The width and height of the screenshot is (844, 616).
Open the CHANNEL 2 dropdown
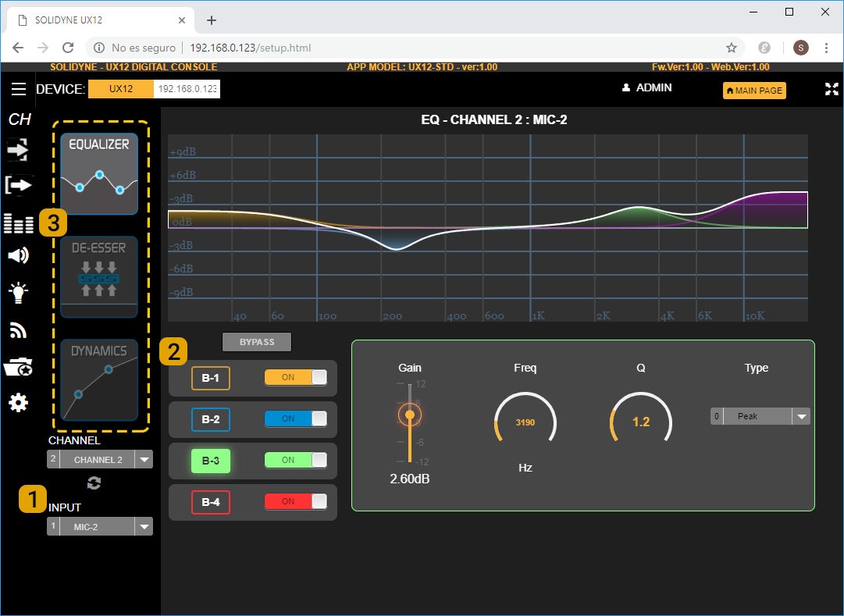[146, 459]
